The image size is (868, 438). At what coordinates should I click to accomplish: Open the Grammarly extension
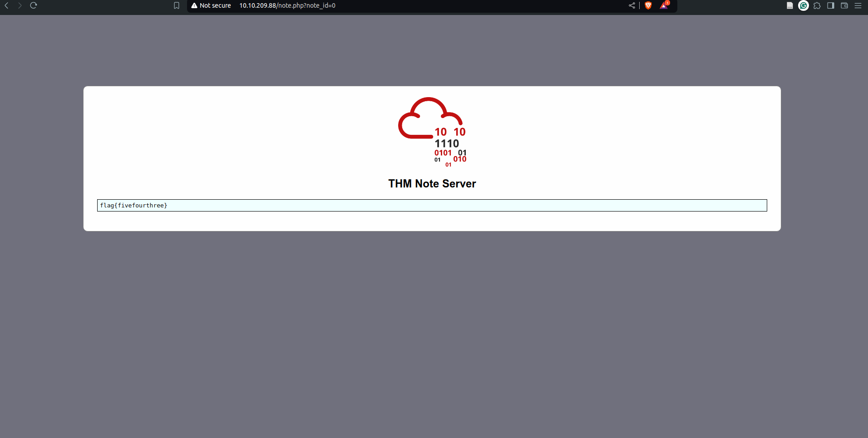coord(804,5)
